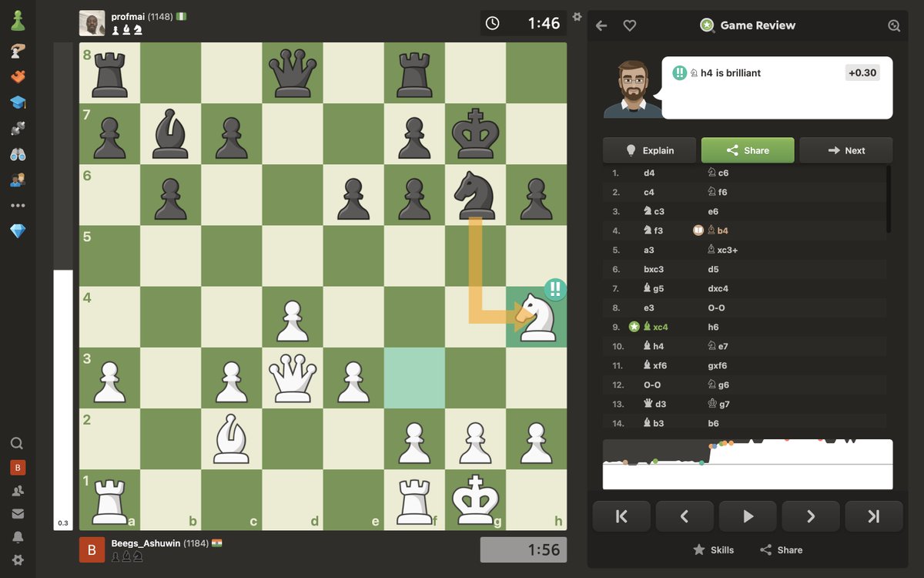This screenshot has height=578, width=924.
Task: Open the friends icon in lower sidebar
Action: [17, 490]
